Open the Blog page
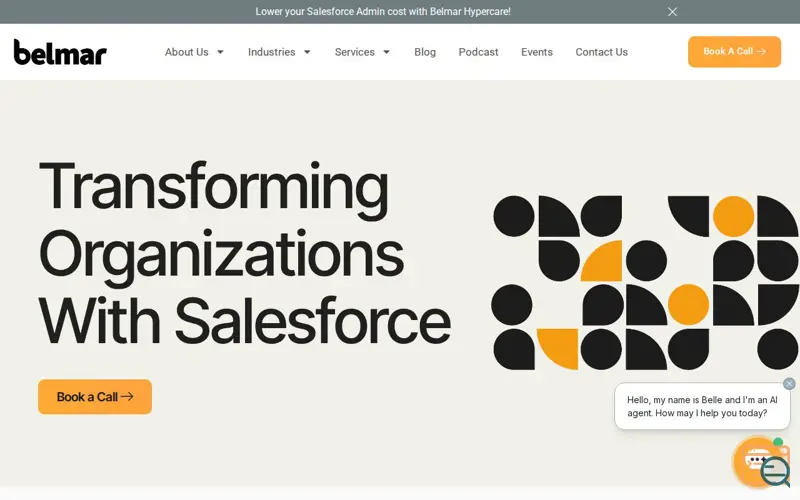The width and height of the screenshot is (800, 500). (x=425, y=52)
